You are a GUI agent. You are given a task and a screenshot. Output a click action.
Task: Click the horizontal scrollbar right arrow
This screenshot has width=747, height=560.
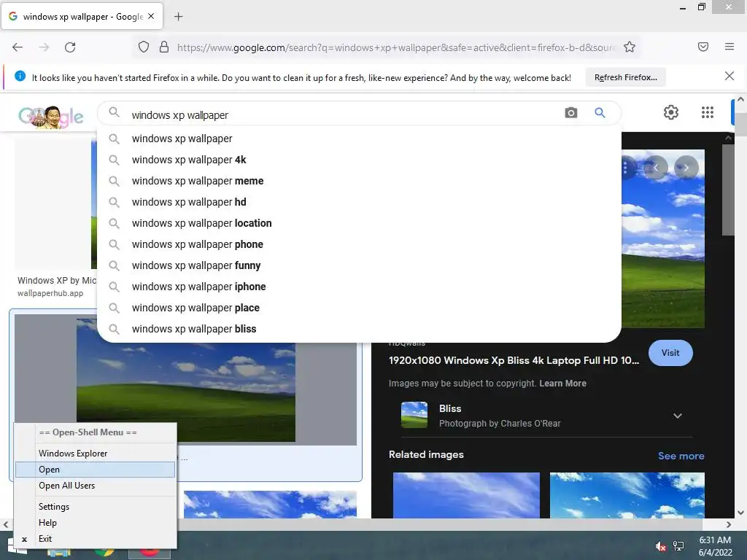point(729,524)
